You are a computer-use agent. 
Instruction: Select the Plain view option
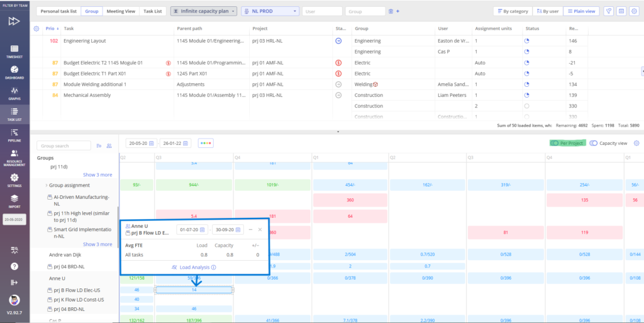[581, 11]
